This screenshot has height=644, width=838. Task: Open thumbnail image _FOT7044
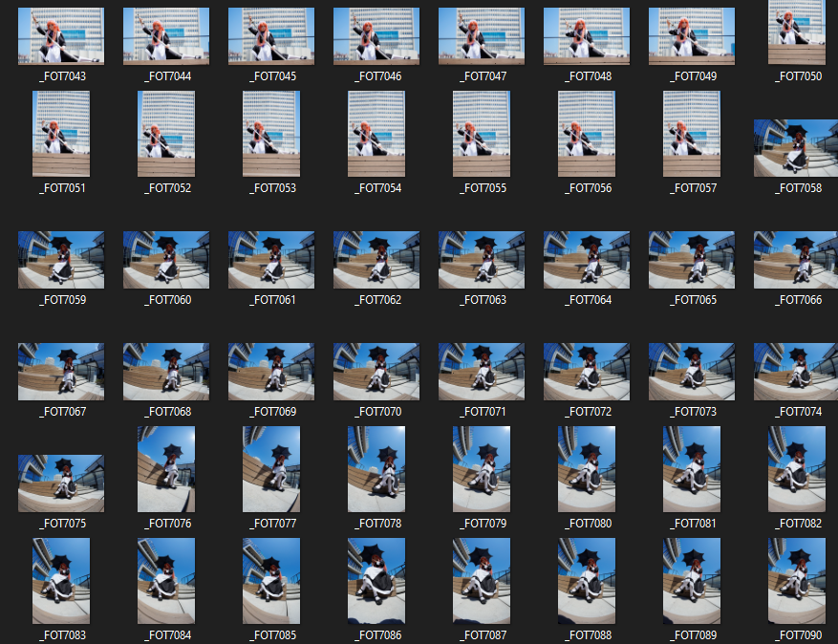coord(166,36)
